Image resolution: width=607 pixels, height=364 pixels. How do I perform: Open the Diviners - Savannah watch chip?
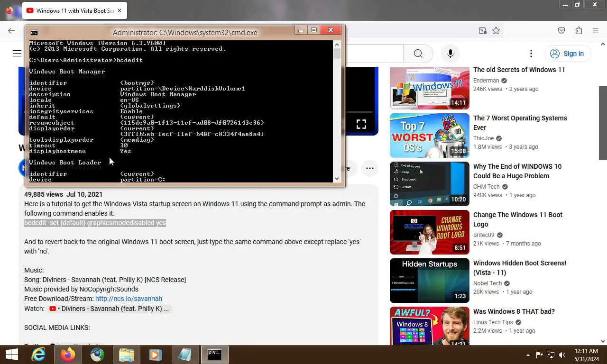109,309
